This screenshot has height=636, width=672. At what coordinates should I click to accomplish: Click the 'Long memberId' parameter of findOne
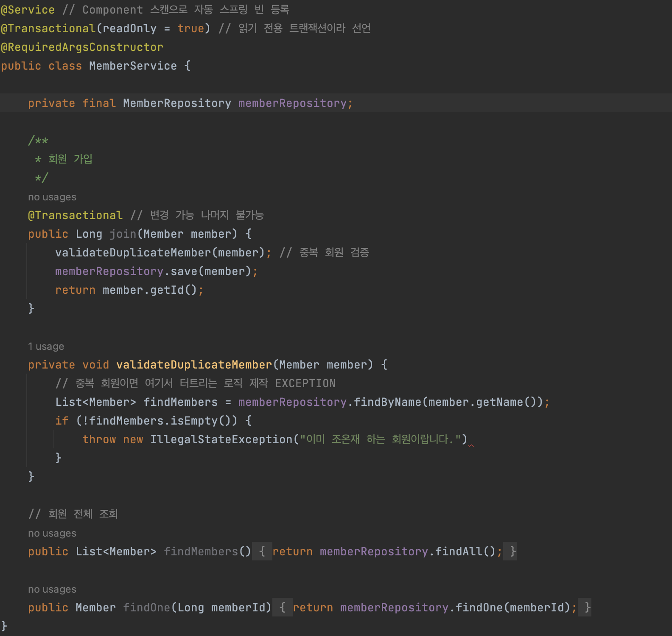(x=221, y=608)
